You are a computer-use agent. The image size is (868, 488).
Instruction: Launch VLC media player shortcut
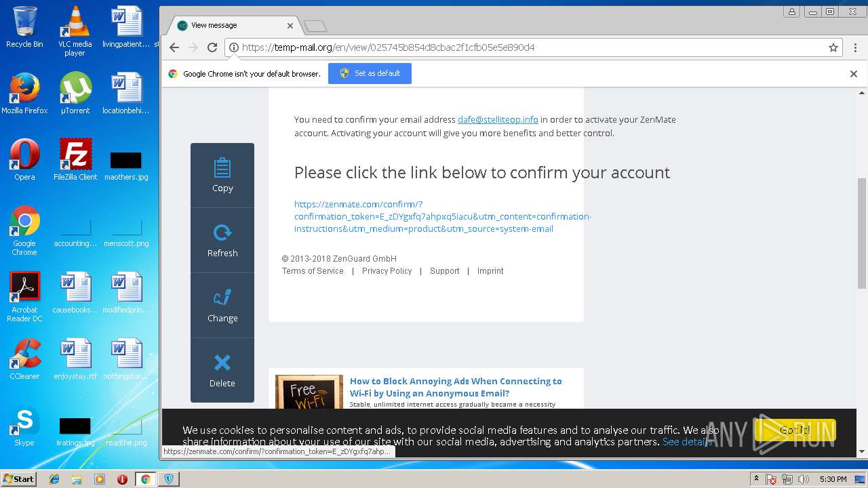click(75, 30)
